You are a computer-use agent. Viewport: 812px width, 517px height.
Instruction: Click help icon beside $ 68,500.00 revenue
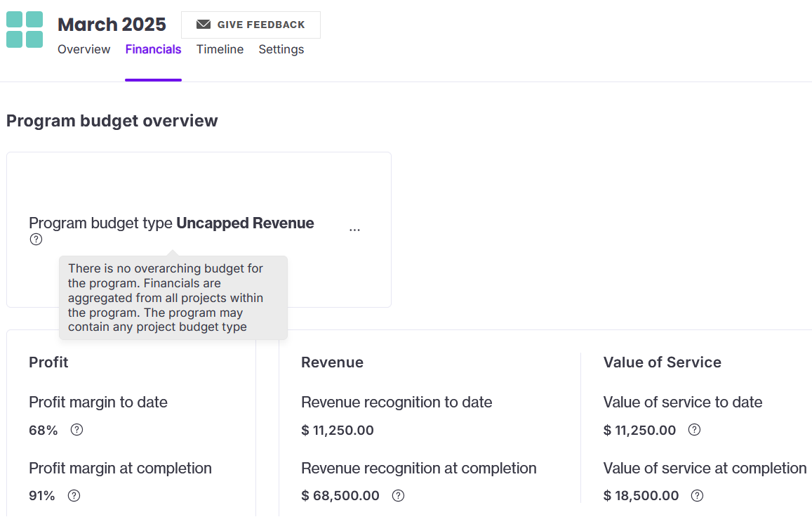tap(398, 496)
